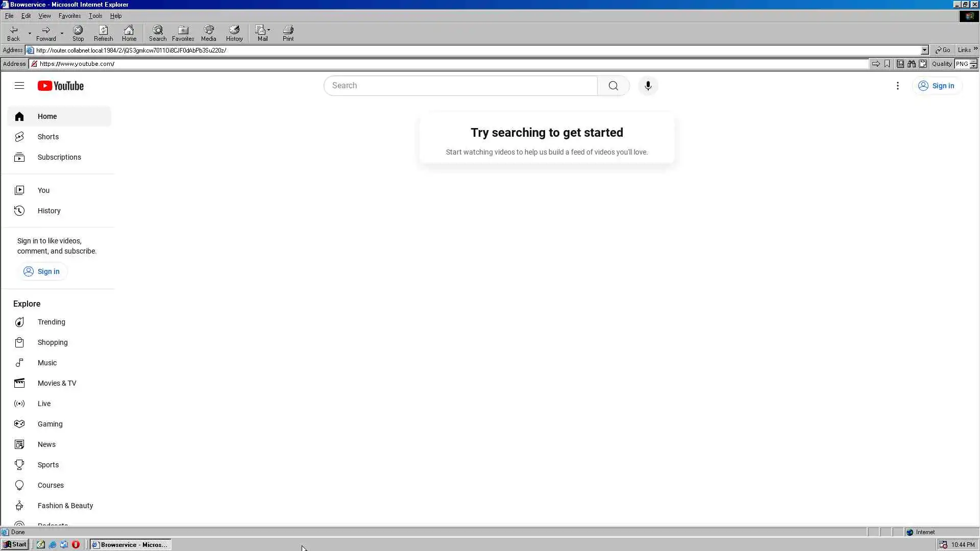Start voice search with the microphone icon
This screenshot has height=551, width=980.
coord(648,86)
